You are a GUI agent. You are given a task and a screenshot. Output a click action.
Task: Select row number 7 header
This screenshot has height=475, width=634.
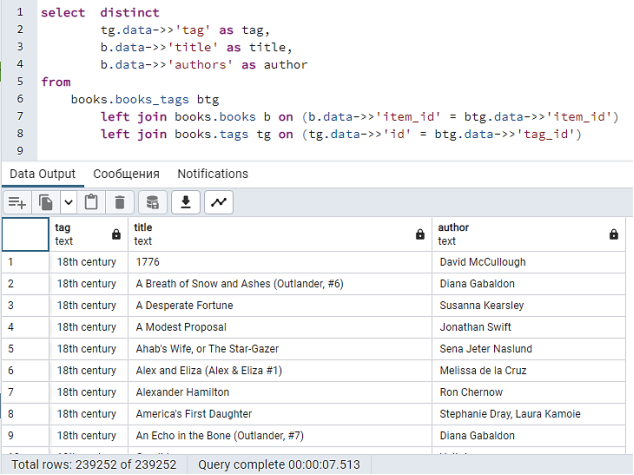25,393
